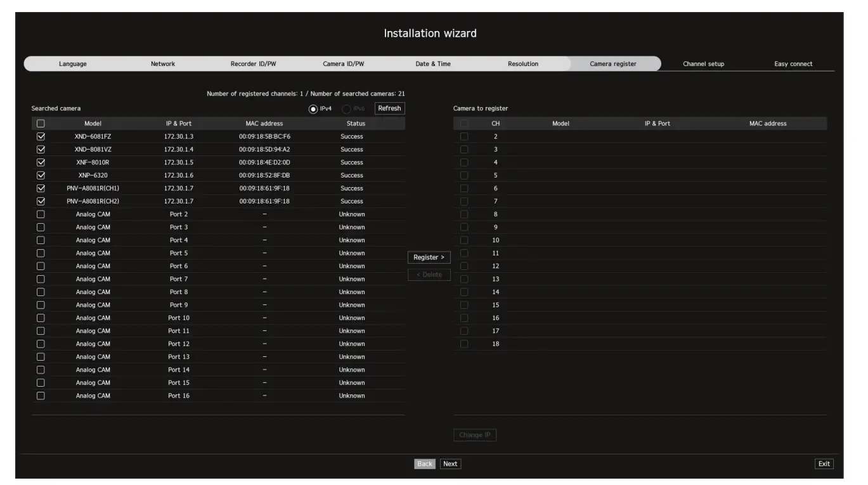Viewport: 868px width, 485px height.
Task: Check channel 5 in Camera to register list
Action: pyautogui.click(x=465, y=175)
